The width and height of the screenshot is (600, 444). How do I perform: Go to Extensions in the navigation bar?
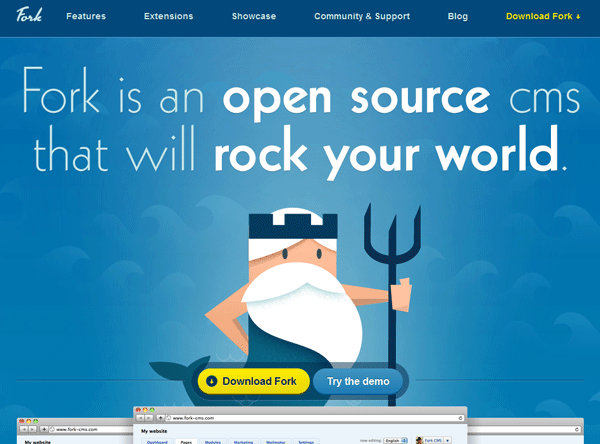point(169,17)
